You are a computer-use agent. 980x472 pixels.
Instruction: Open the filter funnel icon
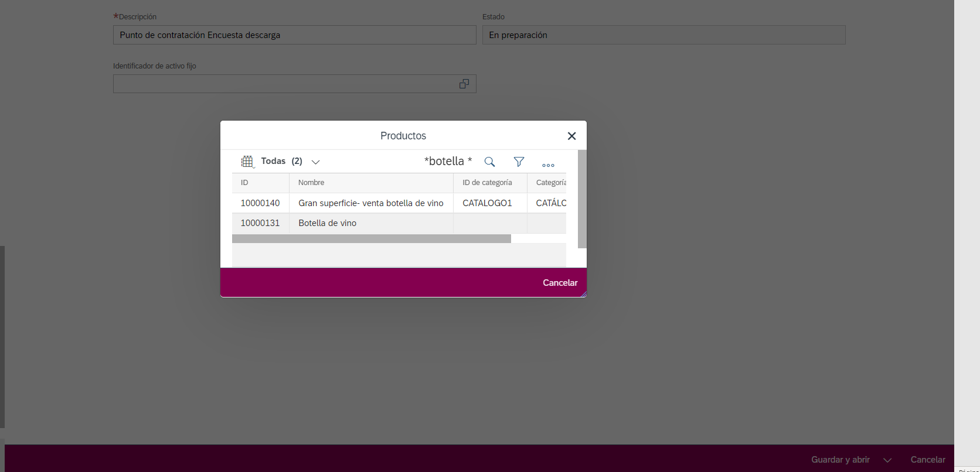click(519, 162)
